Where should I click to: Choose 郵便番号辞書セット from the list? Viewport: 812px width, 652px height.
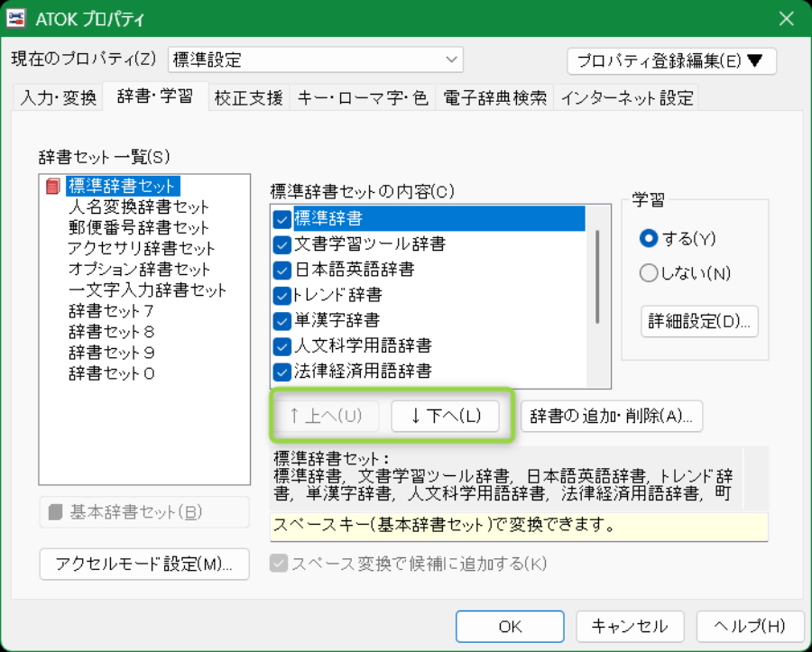[x=138, y=227]
